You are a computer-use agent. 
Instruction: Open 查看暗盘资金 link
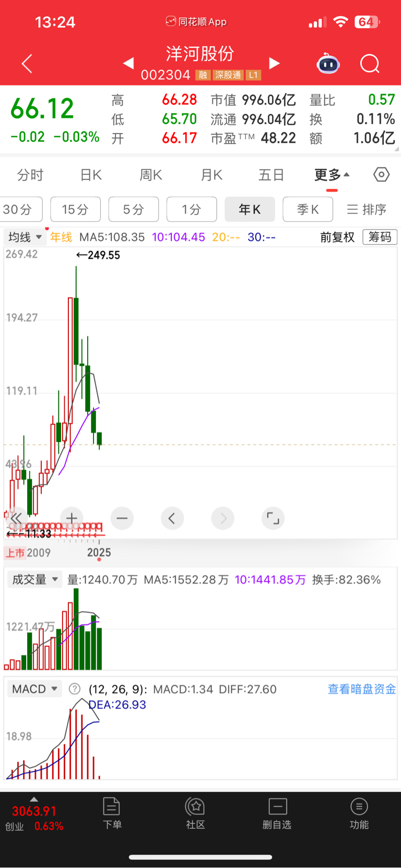coord(361,689)
